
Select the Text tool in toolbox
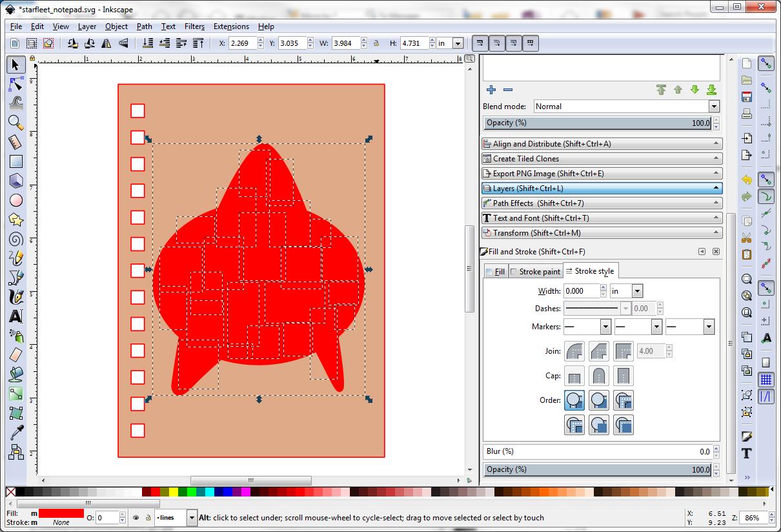[x=16, y=316]
